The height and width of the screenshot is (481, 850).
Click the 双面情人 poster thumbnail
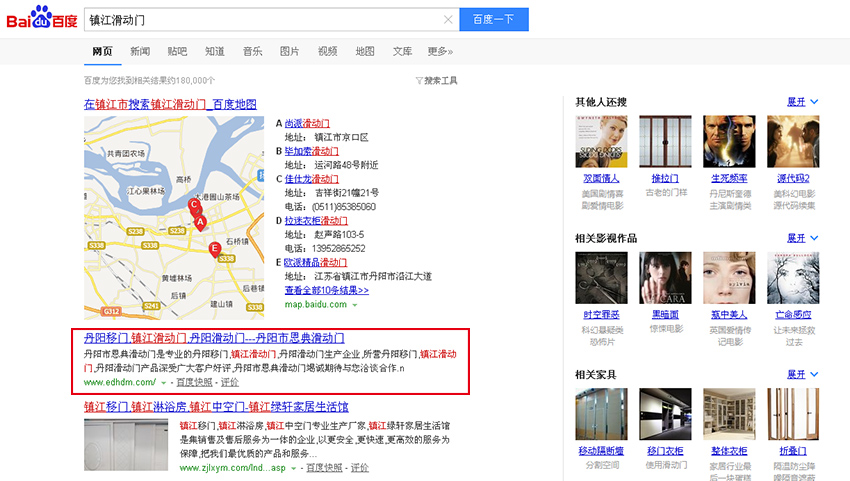(601, 141)
